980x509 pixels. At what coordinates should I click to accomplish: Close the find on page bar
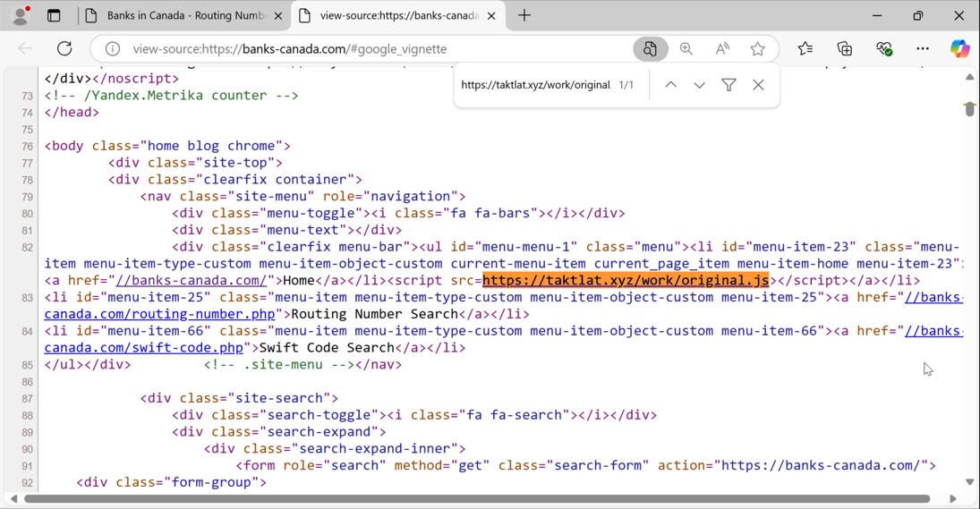pyautogui.click(x=758, y=85)
